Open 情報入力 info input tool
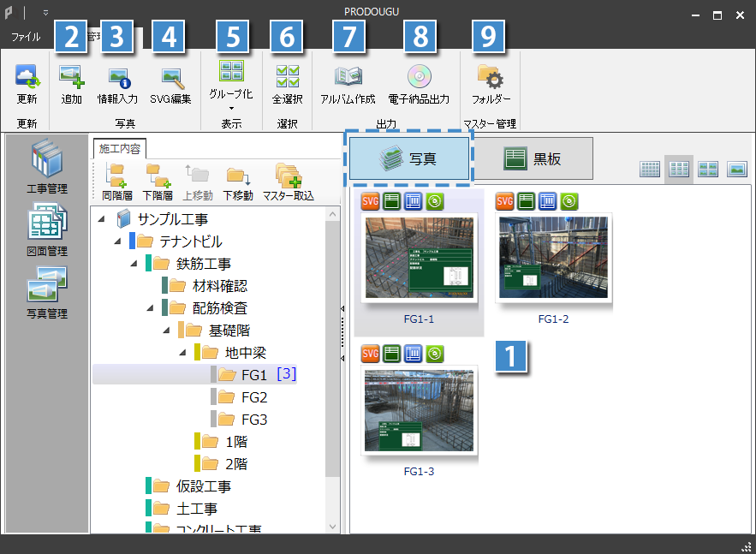Screen dimensions: 756x554 click(117, 78)
